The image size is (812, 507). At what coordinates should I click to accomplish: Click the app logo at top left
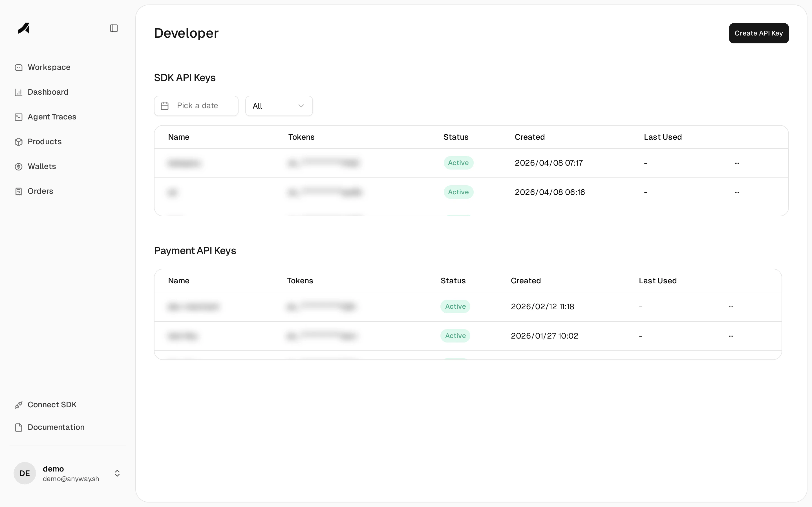click(x=23, y=28)
